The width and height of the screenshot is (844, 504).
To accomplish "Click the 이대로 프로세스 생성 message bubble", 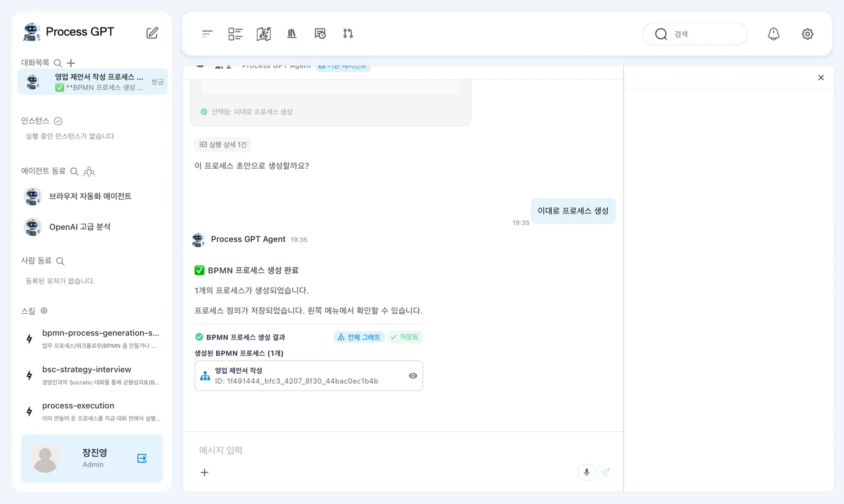I will click(x=573, y=211).
